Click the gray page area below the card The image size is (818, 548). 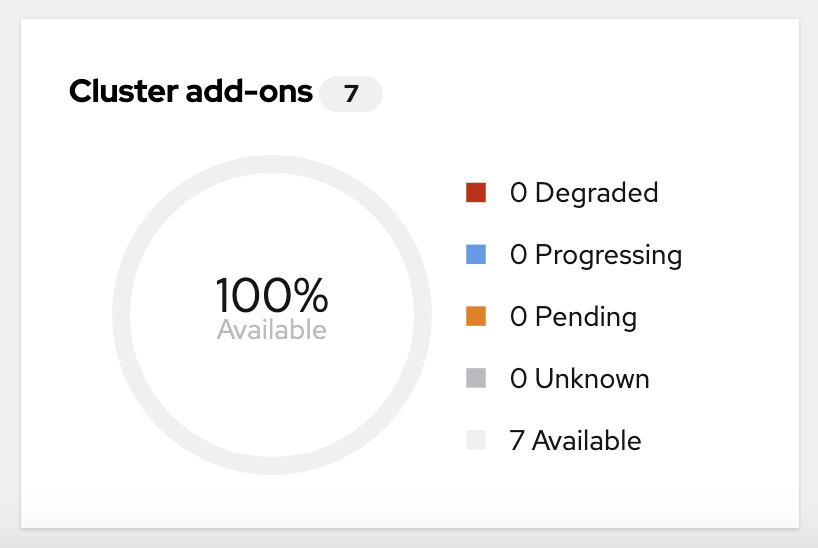(409, 538)
